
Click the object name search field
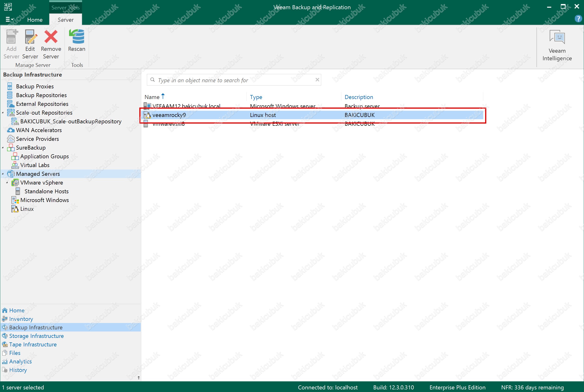click(x=234, y=80)
